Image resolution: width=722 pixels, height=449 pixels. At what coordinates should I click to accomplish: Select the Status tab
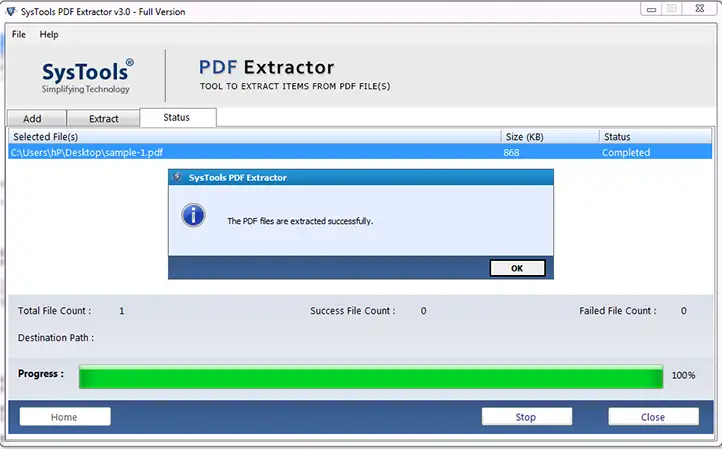pyautogui.click(x=178, y=117)
